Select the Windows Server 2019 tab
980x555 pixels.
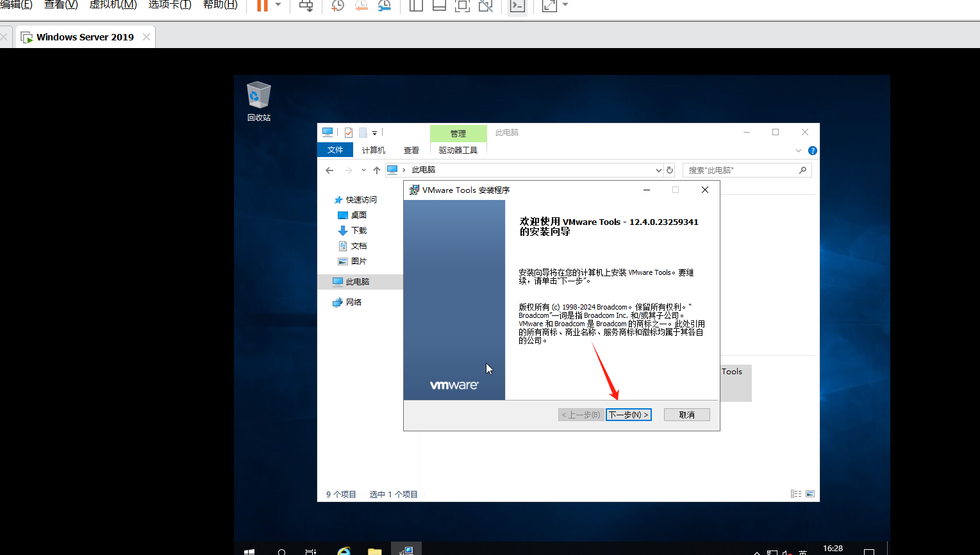[85, 37]
